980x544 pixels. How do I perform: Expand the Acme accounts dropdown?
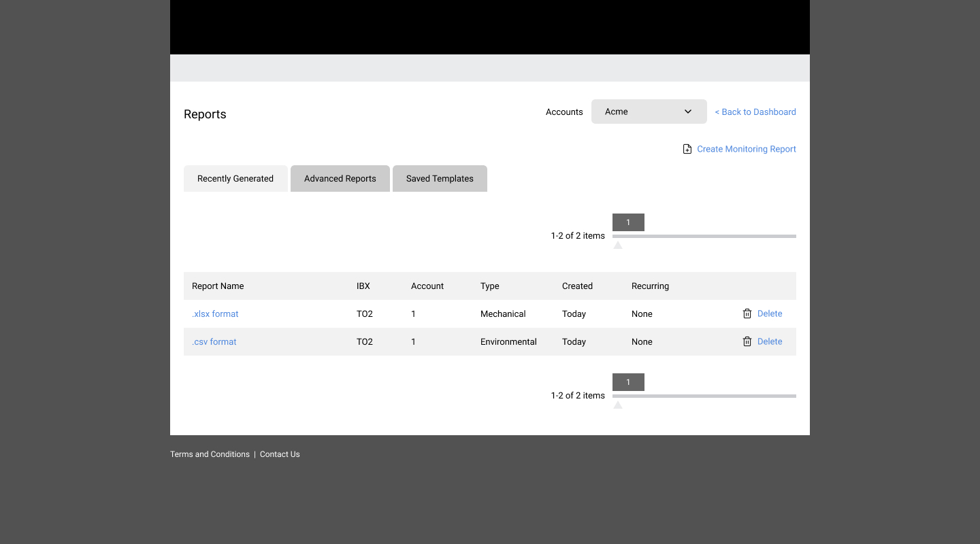(x=649, y=112)
